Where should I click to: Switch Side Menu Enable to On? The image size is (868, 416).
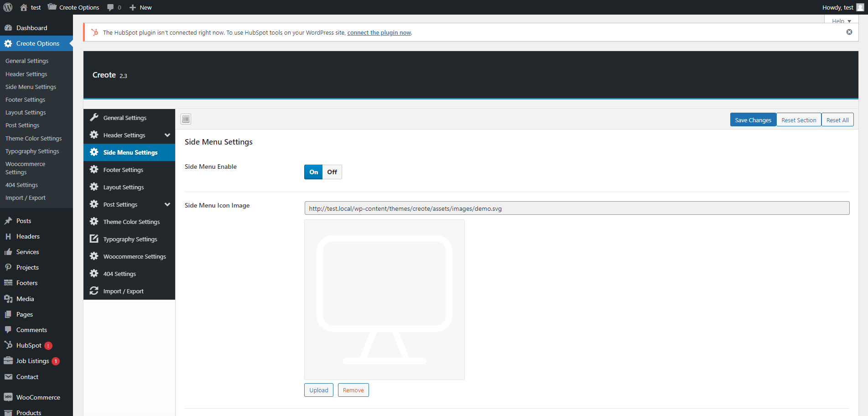coord(313,172)
